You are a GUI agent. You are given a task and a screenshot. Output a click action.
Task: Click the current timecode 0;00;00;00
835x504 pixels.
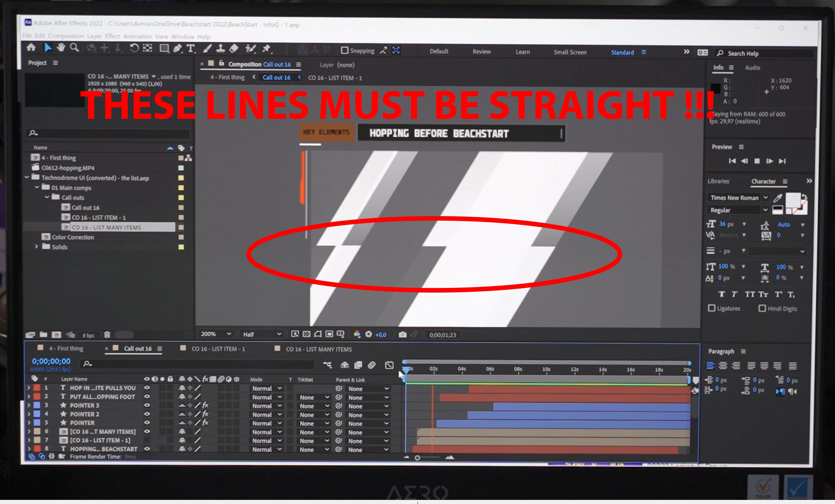51,361
